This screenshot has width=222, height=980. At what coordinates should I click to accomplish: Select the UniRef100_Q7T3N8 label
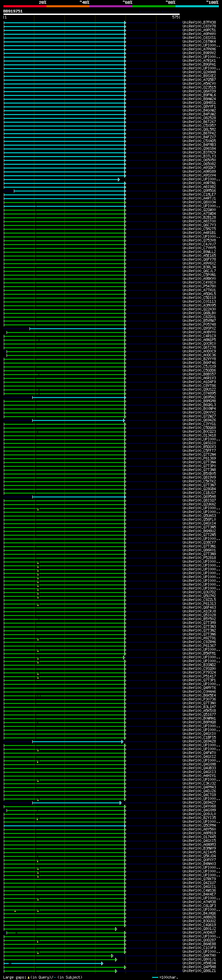[199, 470]
